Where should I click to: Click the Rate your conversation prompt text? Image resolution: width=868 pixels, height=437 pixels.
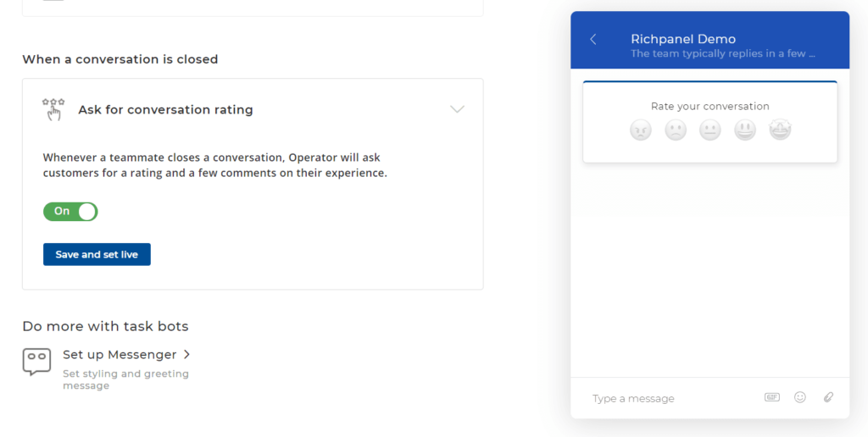point(710,107)
